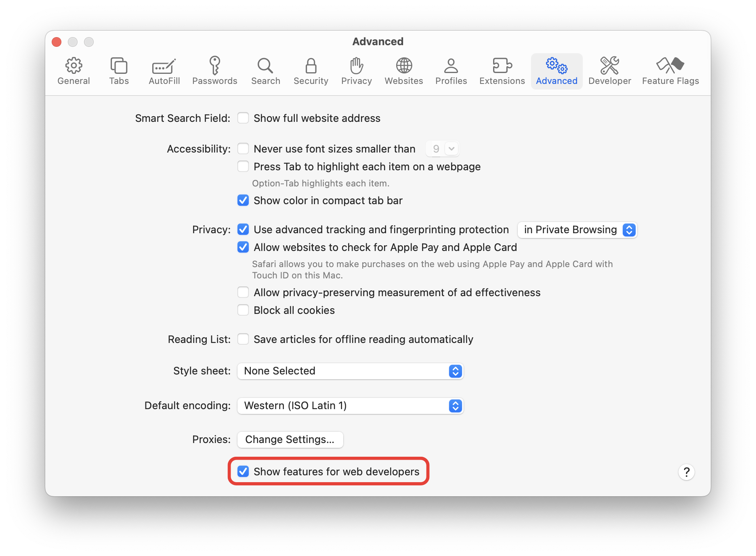
Task: Open the Profiles settings pane
Action: click(x=451, y=71)
